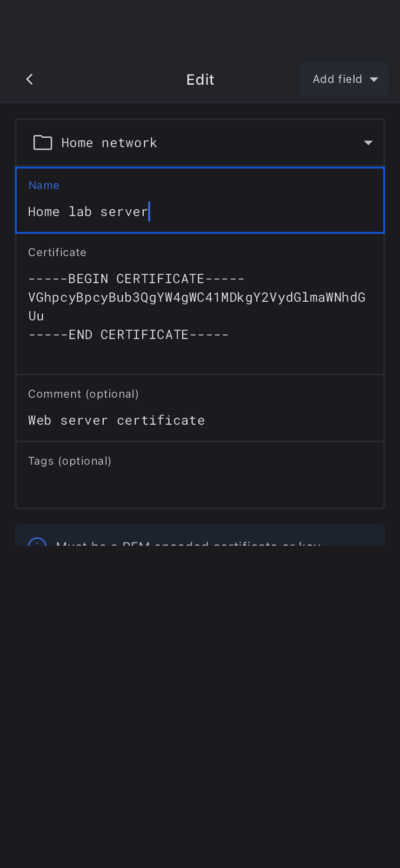This screenshot has height=868, width=400.
Task: Click the base64 certificate content line
Action: 197,298
